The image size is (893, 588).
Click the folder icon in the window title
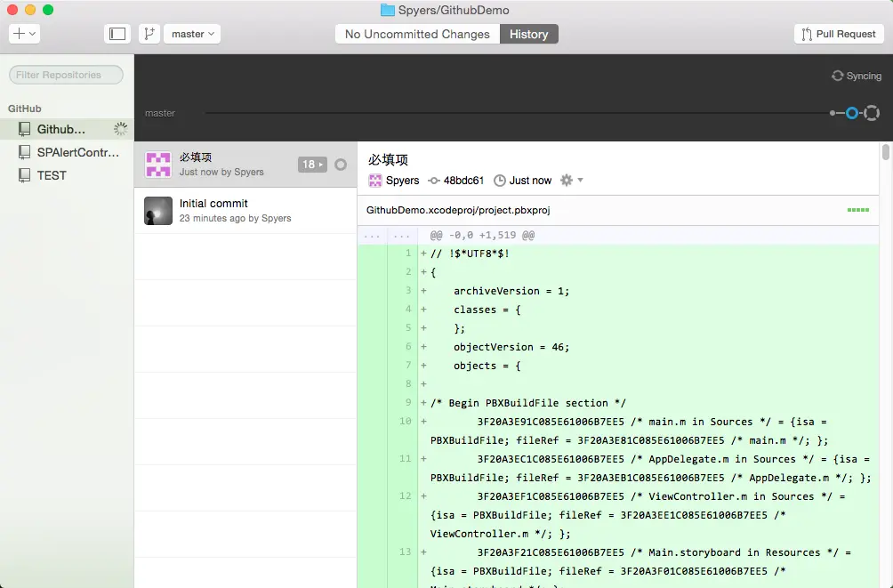coord(387,10)
